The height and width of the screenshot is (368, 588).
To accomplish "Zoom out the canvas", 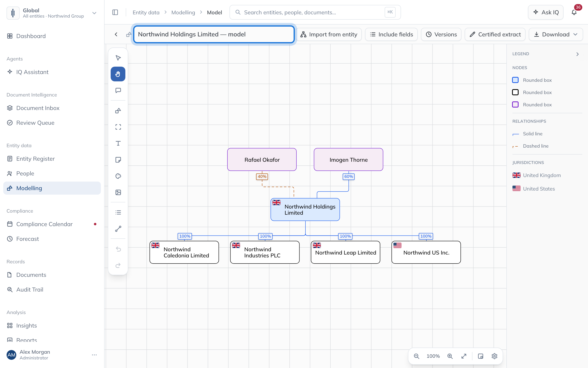I will tap(416, 356).
